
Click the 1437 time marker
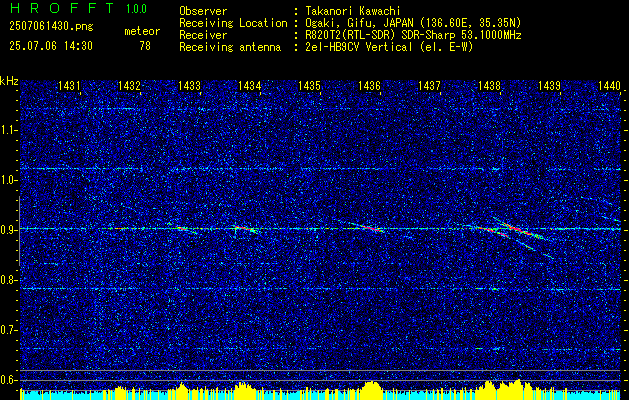pos(429,85)
